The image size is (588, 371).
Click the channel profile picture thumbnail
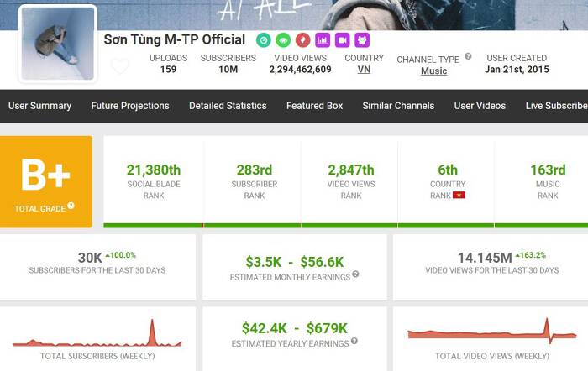coord(58,44)
